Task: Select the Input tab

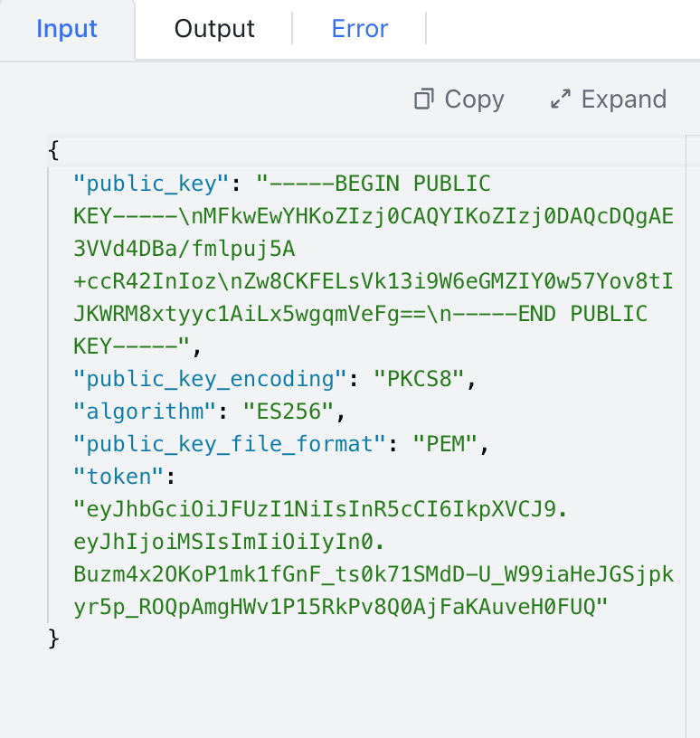Action: coord(66,29)
